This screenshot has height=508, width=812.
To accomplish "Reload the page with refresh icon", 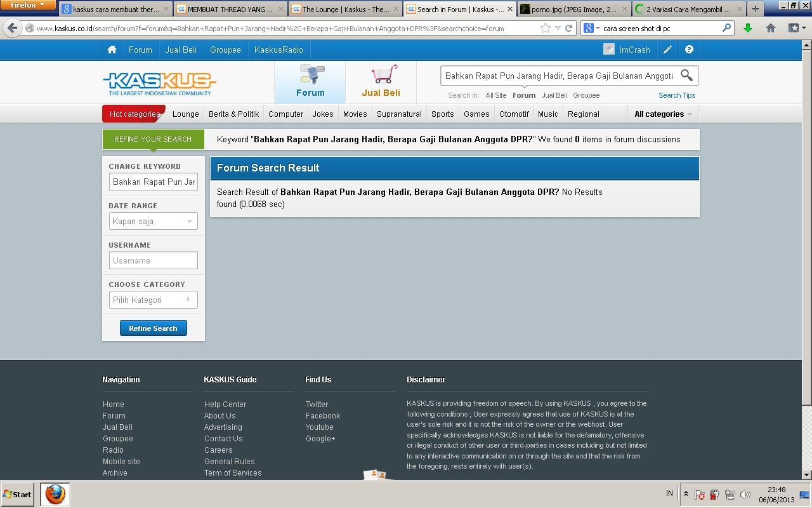I will [x=569, y=28].
